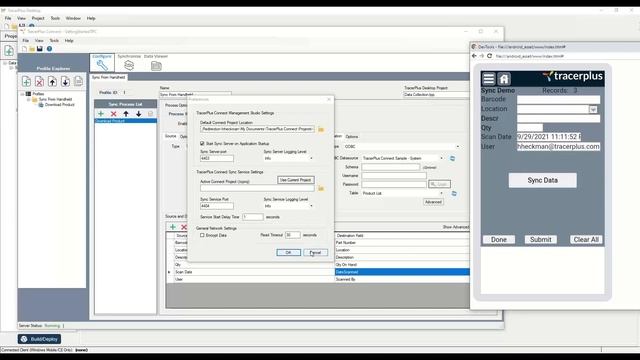Browse folder for Active Connect Project
This screenshot has width=640, height=360.
click(x=321, y=189)
